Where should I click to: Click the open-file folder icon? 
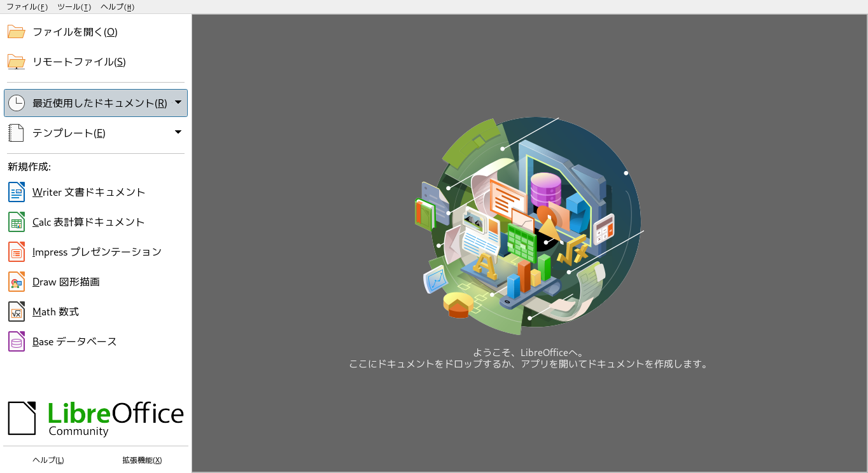tap(16, 32)
